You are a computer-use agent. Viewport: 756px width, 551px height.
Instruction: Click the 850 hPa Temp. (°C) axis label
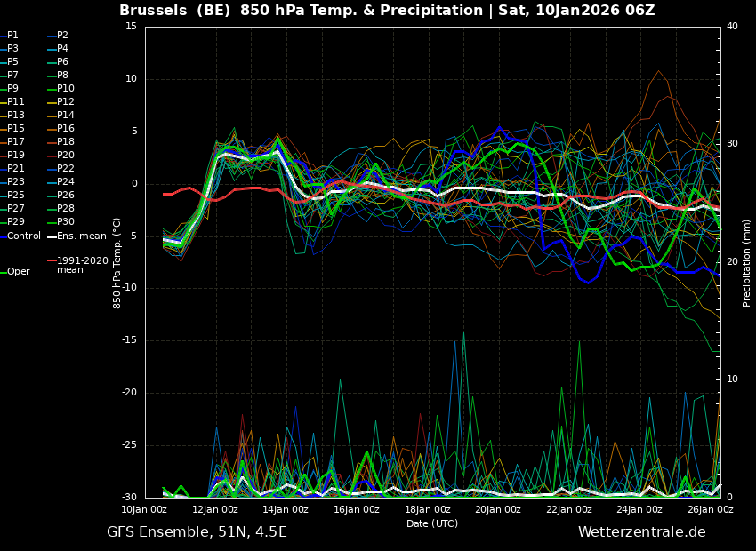pyautogui.click(x=117, y=262)
